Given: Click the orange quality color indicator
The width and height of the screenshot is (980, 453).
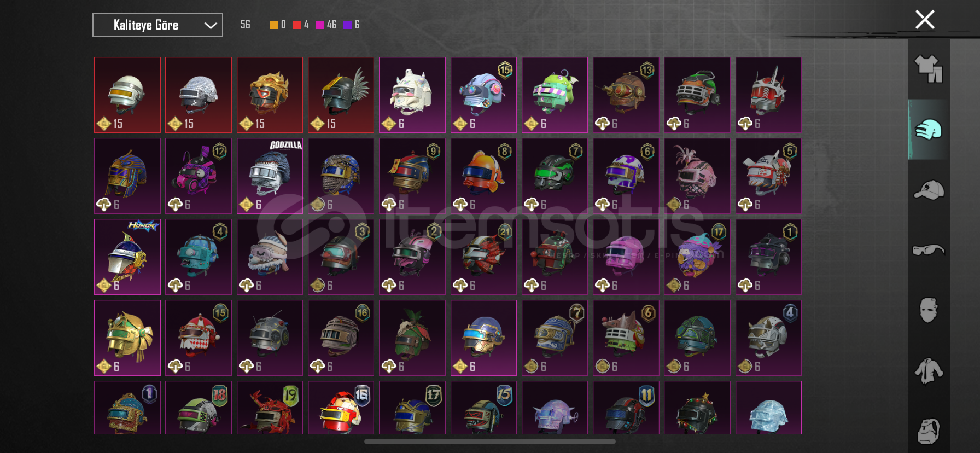Looking at the screenshot, I should [x=273, y=25].
